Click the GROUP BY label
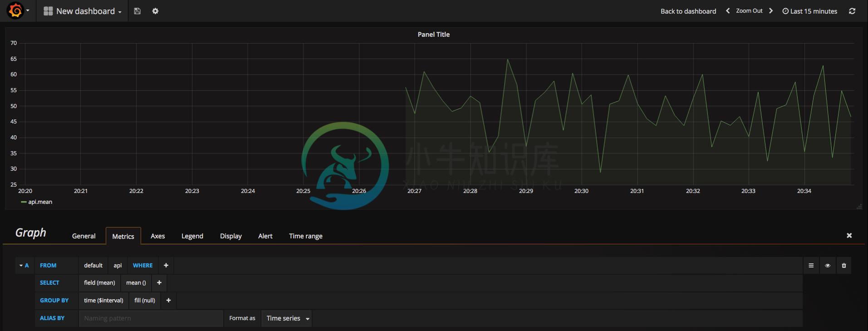The height and width of the screenshot is (331, 868). click(54, 300)
